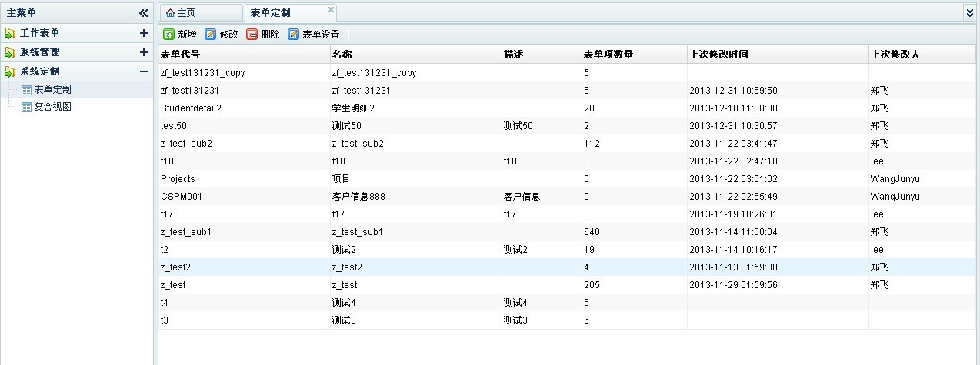Select the z_test_sub1 code cell
The image size is (980, 365).
point(244,232)
